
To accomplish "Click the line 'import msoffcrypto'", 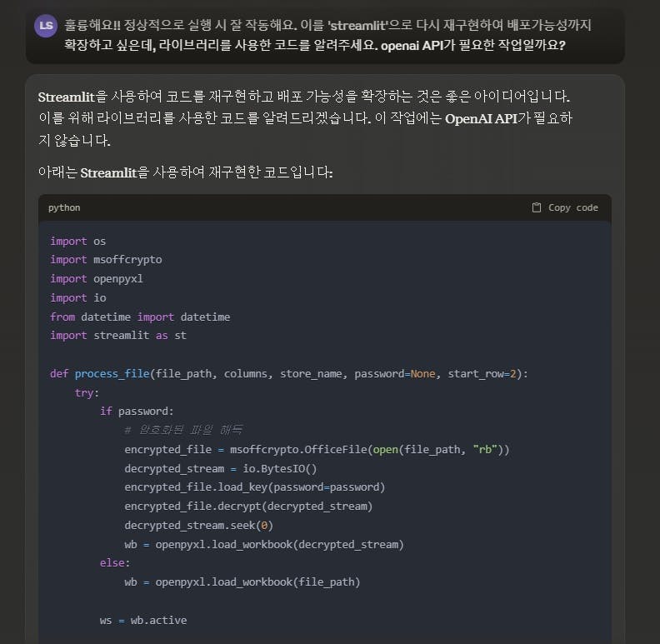I will 106,260.
